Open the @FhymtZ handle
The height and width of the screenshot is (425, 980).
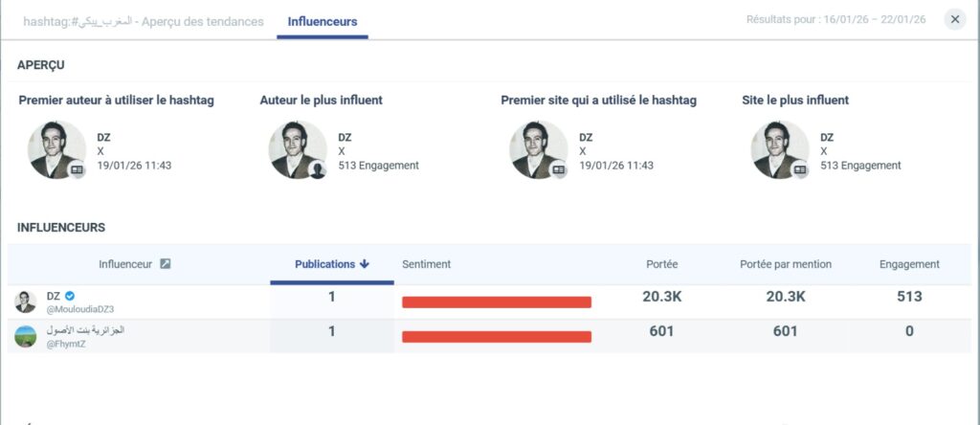click(66, 343)
